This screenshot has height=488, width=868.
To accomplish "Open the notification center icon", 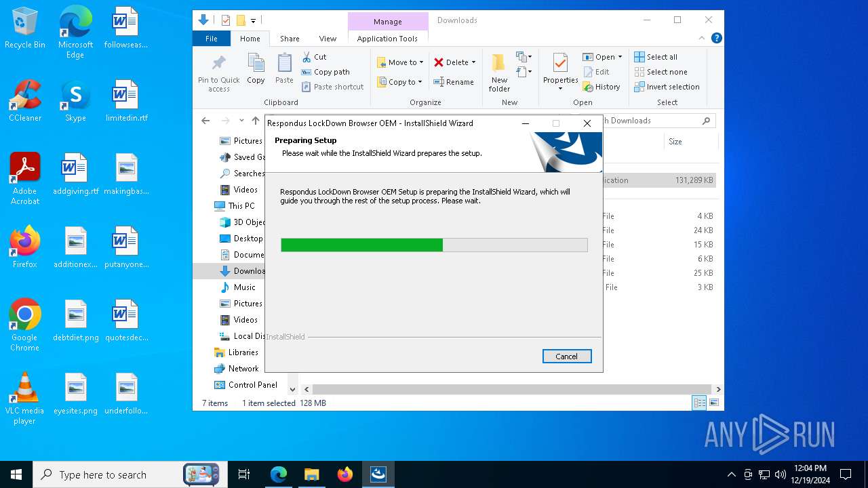I will click(x=846, y=474).
